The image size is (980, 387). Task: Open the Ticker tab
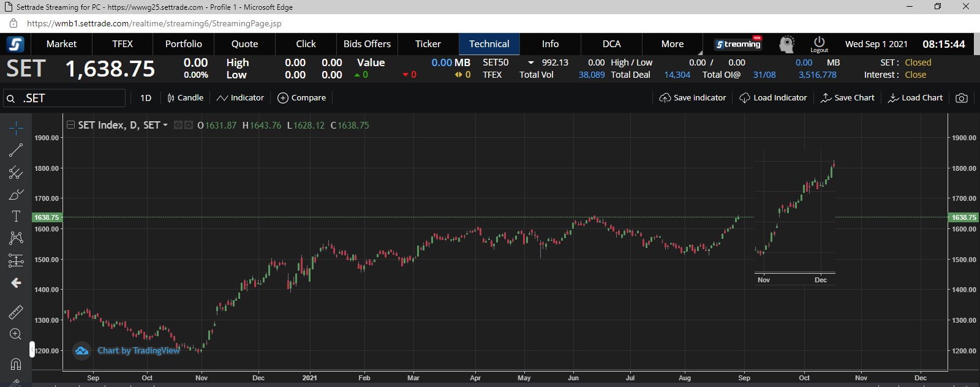click(428, 44)
